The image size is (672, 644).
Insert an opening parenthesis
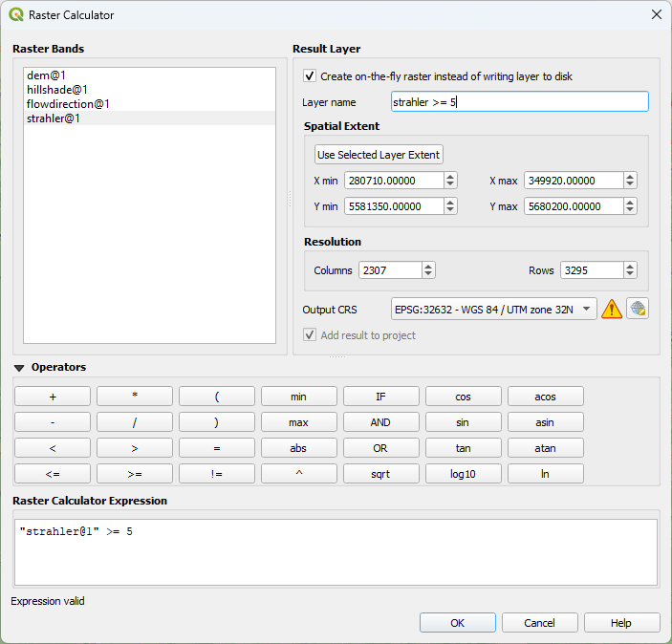click(x=217, y=397)
